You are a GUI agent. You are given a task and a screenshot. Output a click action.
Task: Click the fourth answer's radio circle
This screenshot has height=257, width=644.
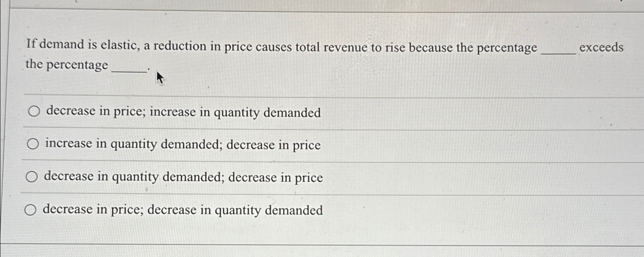tap(33, 209)
